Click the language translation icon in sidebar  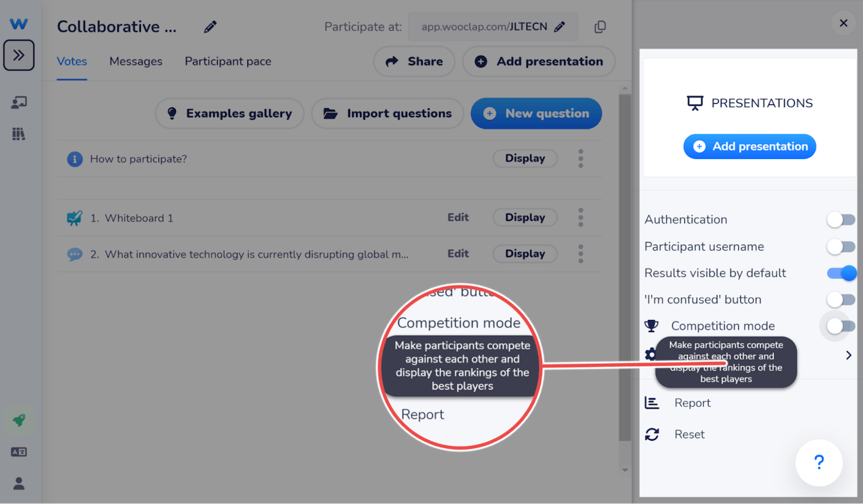19,452
